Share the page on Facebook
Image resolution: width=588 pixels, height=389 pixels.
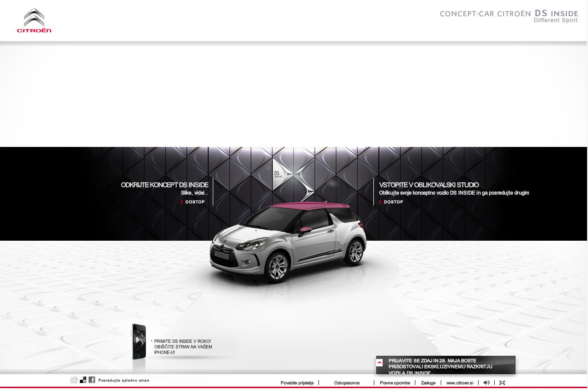click(x=92, y=380)
